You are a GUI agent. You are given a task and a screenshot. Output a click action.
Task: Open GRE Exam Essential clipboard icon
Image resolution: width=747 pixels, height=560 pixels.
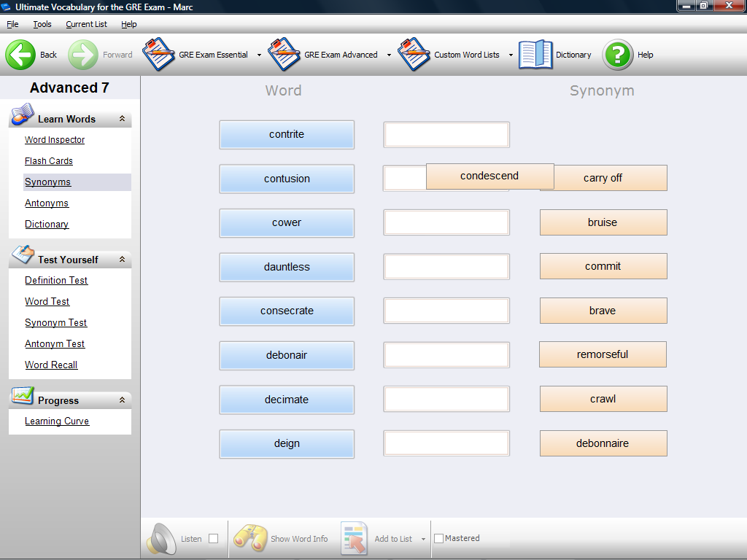(158, 54)
